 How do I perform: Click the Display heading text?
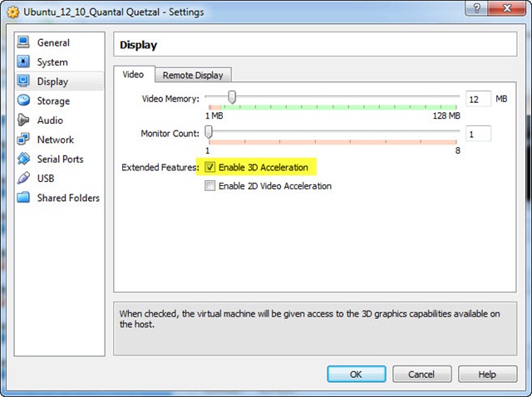(139, 45)
